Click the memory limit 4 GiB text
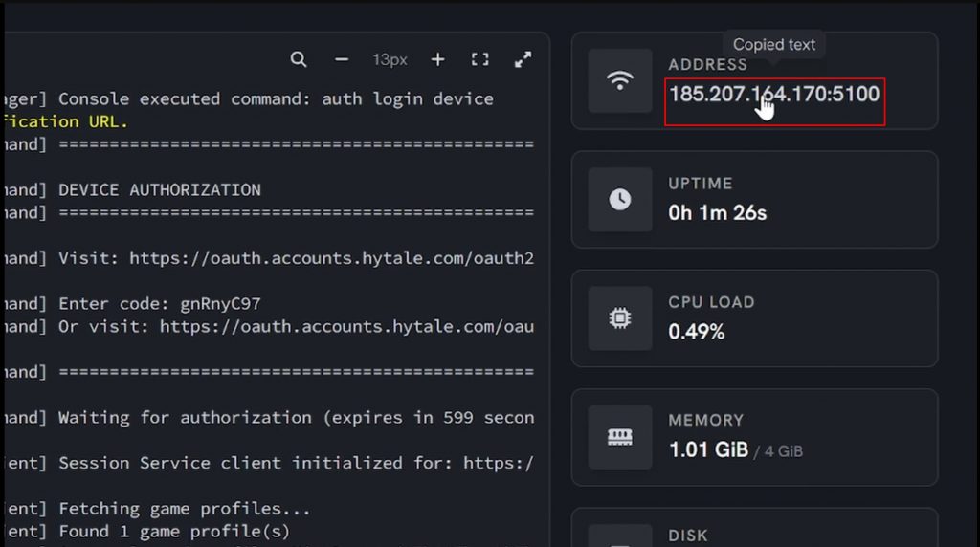This screenshot has height=547, width=980. point(784,451)
